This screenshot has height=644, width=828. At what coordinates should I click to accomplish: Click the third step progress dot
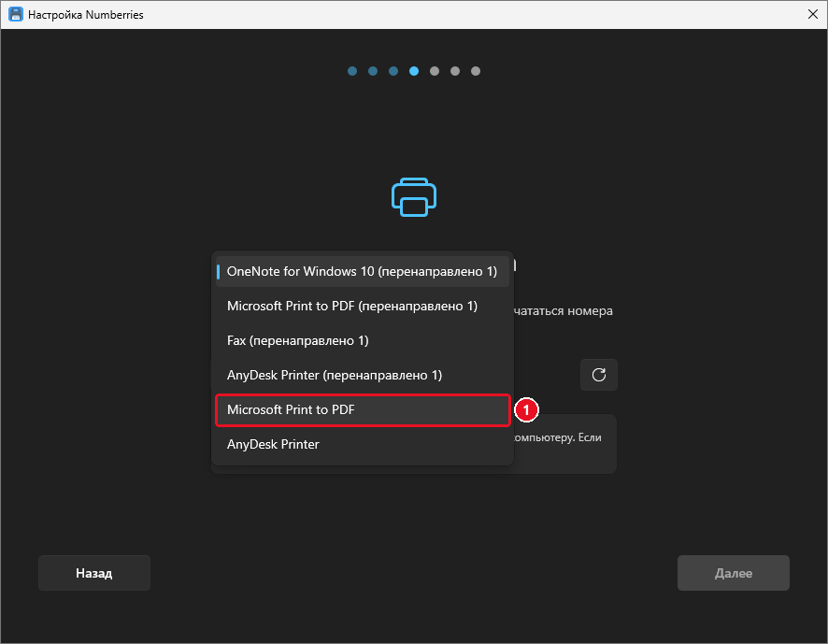tap(393, 71)
